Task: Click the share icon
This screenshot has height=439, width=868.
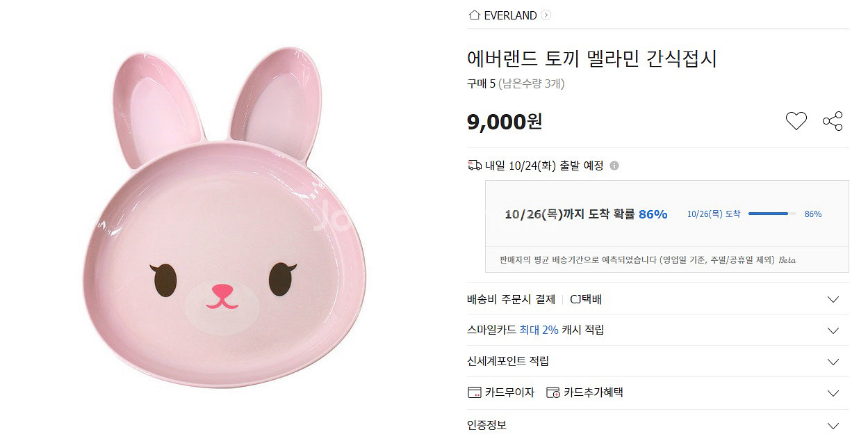Action: (x=833, y=121)
